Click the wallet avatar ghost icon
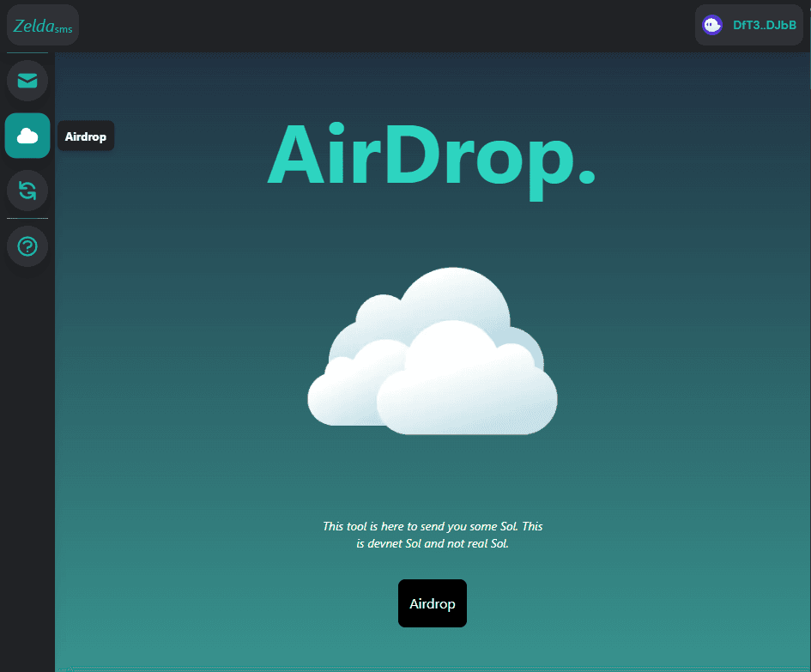This screenshot has height=672, width=811. pos(712,25)
